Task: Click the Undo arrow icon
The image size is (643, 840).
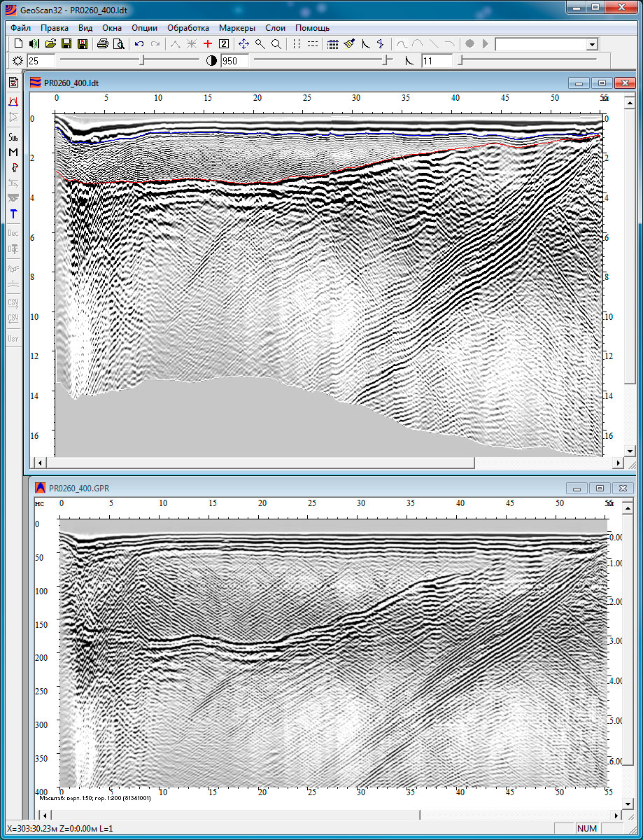Action: (x=139, y=43)
